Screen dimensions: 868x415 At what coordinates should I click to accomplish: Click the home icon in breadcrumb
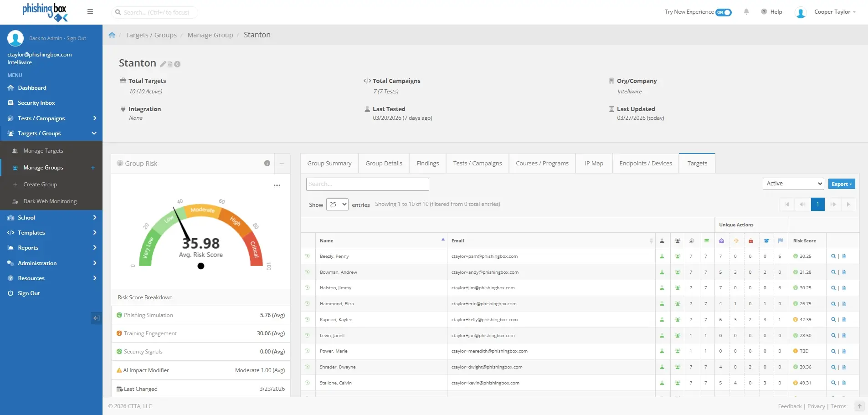[x=112, y=35]
